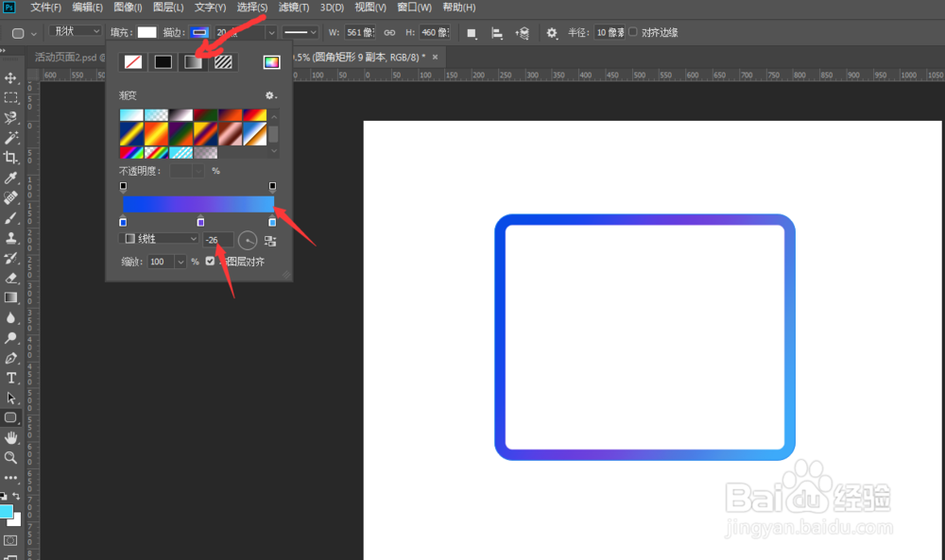
Task: Open path operations icon in options bar
Action: pos(472,33)
